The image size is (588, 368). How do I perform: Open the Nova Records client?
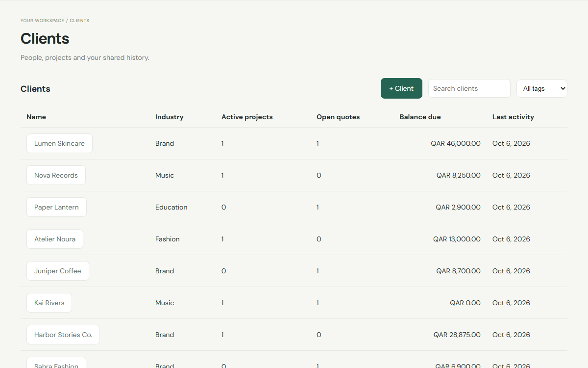point(56,175)
